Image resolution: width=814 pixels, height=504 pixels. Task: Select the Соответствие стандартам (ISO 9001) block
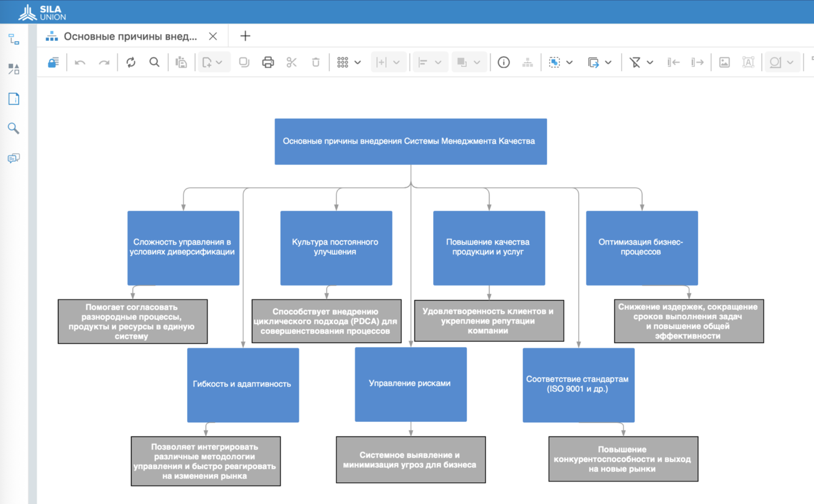[x=578, y=385]
